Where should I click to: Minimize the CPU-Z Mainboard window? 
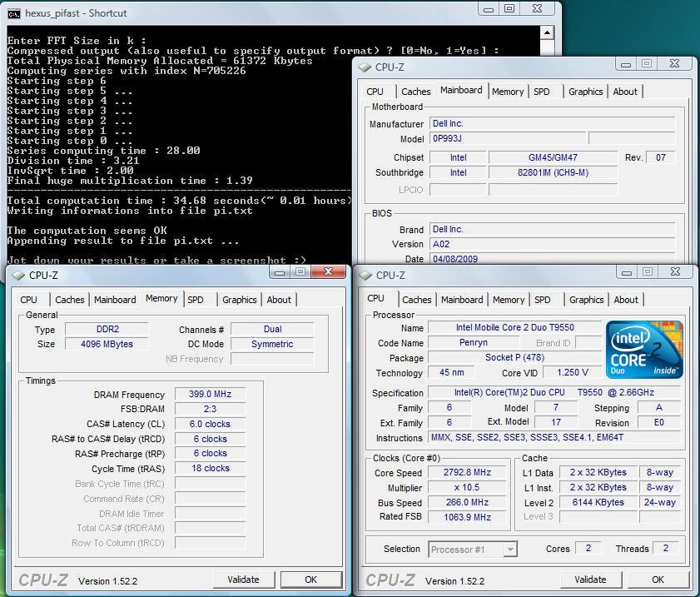click(625, 64)
